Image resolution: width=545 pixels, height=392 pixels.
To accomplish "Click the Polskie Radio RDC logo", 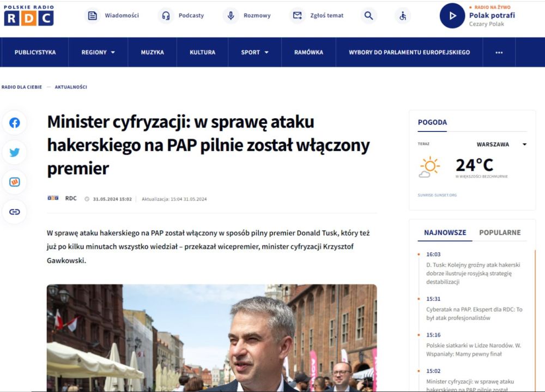I will click(x=29, y=16).
